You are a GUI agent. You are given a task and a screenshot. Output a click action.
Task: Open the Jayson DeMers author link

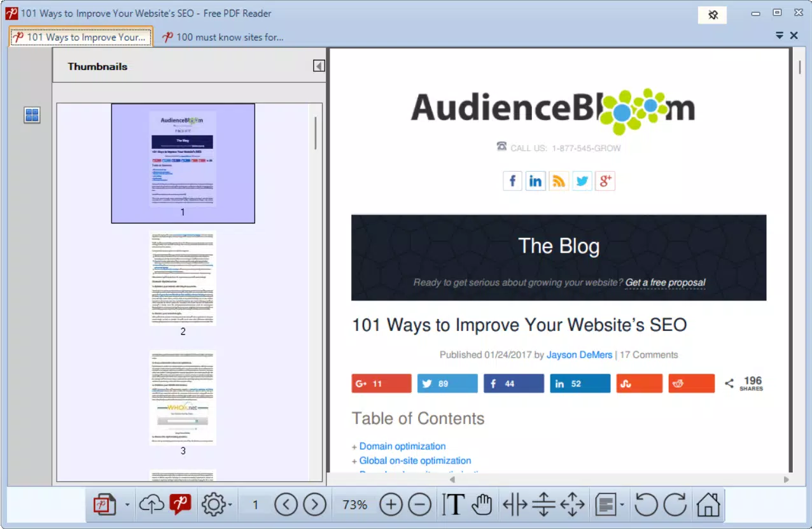[579, 355]
